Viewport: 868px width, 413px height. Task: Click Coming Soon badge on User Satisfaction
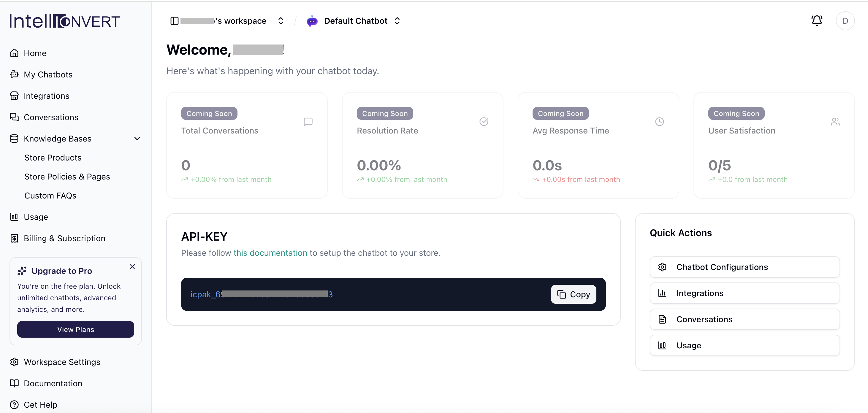(x=736, y=113)
